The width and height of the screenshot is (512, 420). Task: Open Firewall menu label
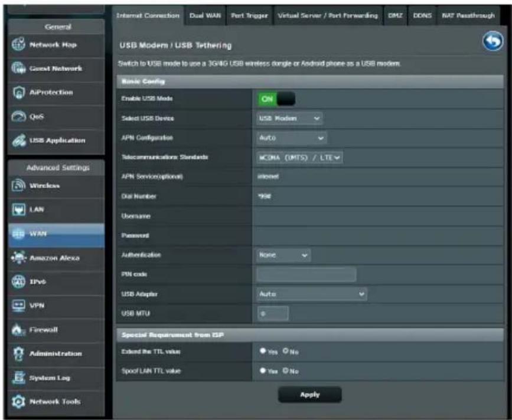(x=44, y=330)
